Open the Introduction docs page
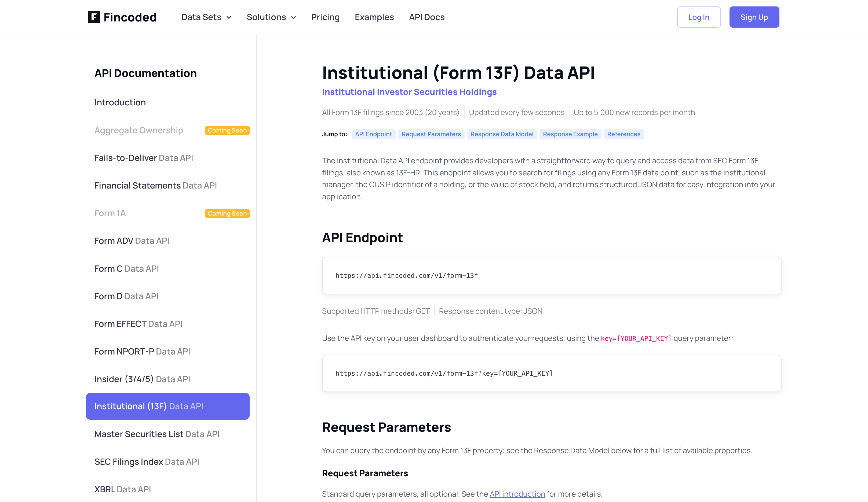Screen dimensions: 868x502 120,102
